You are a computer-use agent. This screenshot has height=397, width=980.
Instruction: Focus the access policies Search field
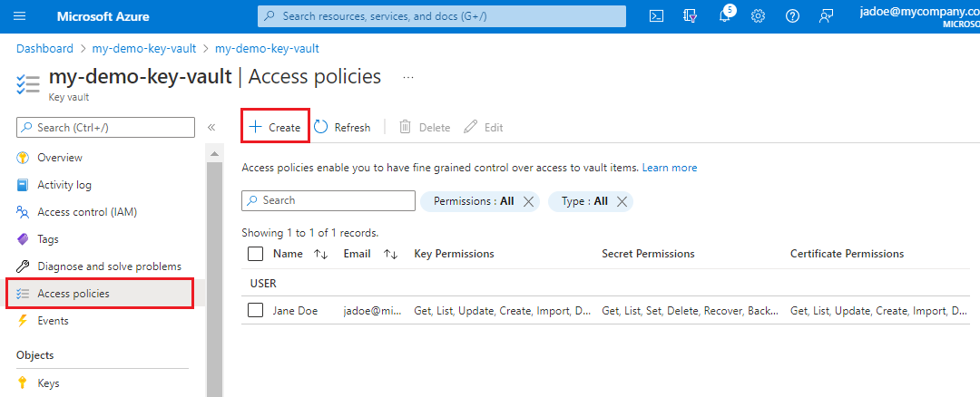click(328, 200)
